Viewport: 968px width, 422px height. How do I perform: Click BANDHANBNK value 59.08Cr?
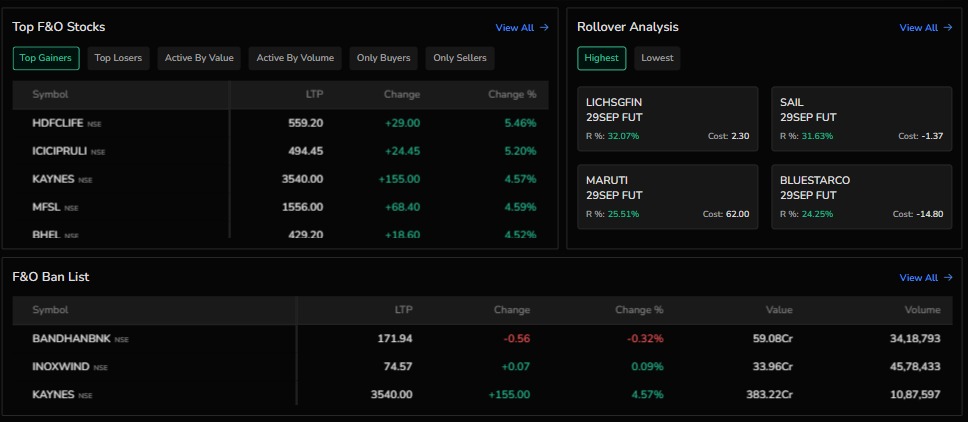[x=774, y=339]
